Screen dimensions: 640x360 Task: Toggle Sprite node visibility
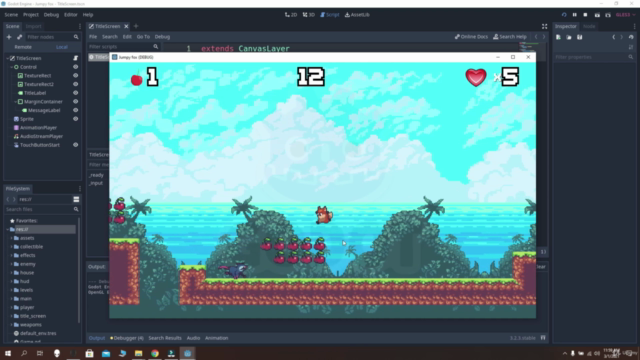[76, 119]
